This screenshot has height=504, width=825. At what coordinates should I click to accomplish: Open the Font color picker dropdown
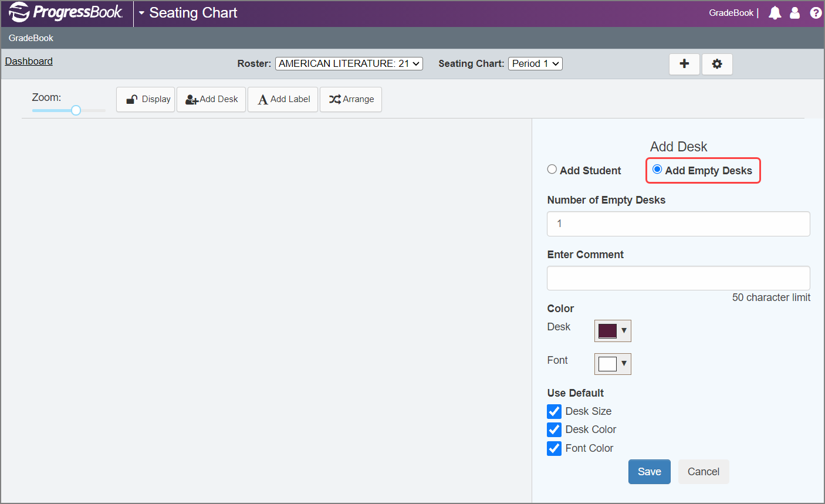coord(613,364)
